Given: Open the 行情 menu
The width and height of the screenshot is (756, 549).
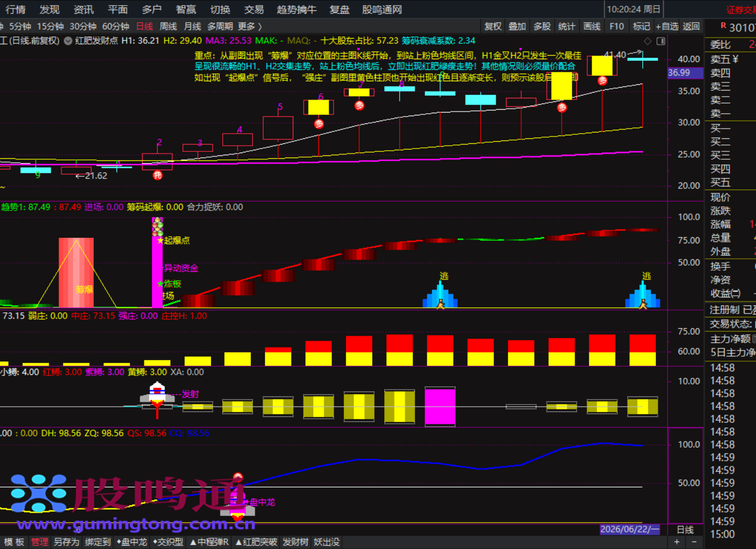Looking at the screenshot, I should click(x=15, y=10).
